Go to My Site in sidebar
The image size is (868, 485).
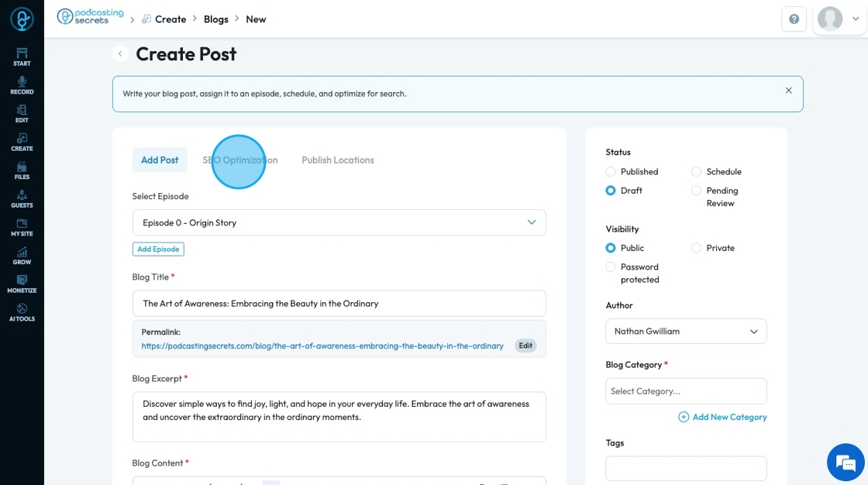click(x=22, y=227)
